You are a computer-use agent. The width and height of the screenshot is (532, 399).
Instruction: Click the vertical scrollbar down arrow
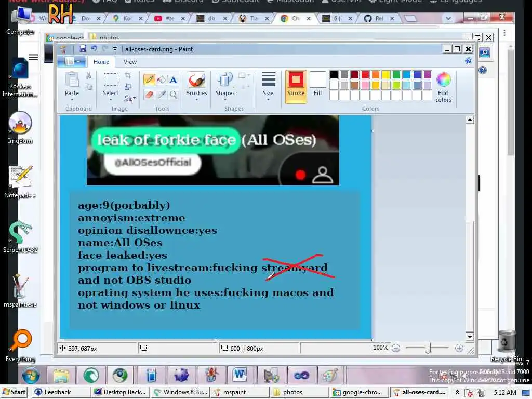pos(470,337)
